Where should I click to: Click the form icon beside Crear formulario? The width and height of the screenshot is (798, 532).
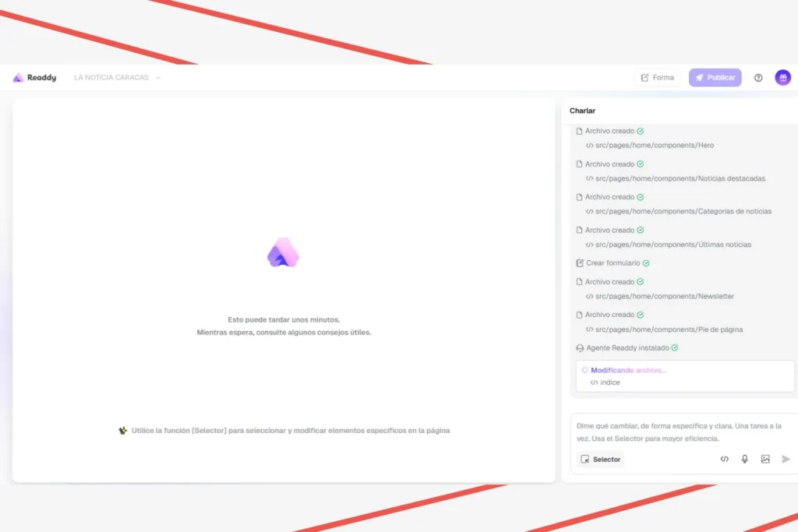click(579, 263)
